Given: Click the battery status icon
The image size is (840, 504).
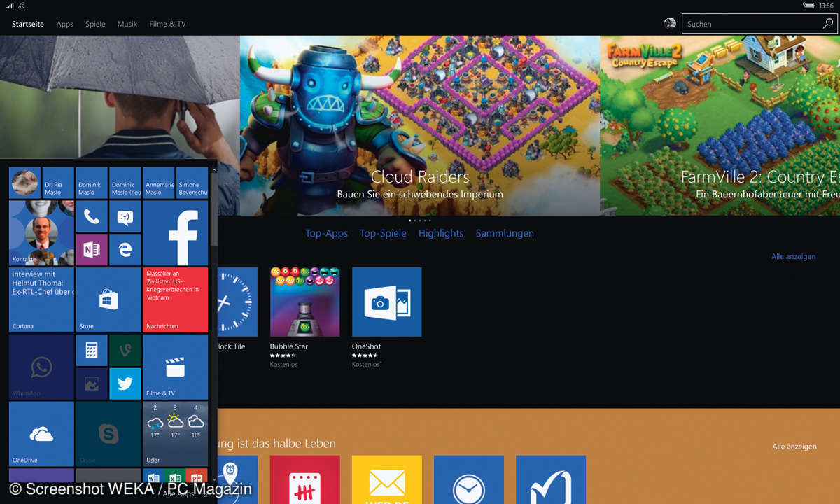Looking at the screenshot, I should (x=808, y=6).
